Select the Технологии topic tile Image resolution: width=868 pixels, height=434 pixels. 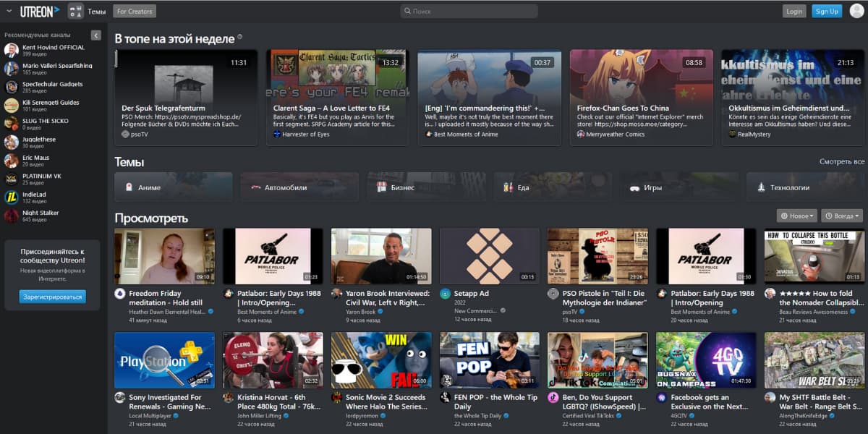[805, 187]
